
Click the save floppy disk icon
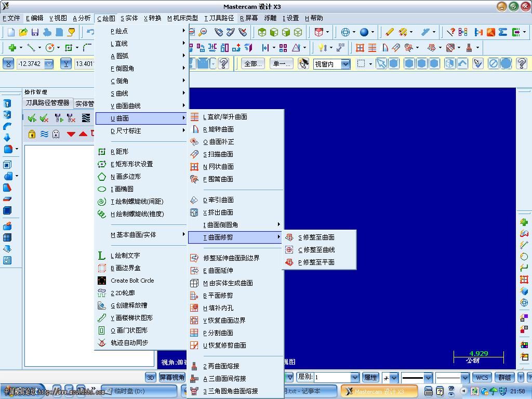(35, 32)
